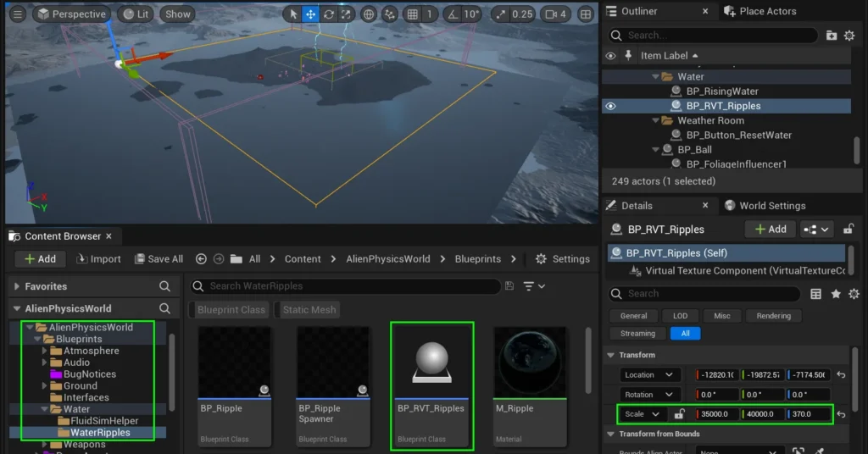This screenshot has width=868, height=454.
Task: Hide BP_RVT_Ripples using its eye icon
Action: coord(610,106)
